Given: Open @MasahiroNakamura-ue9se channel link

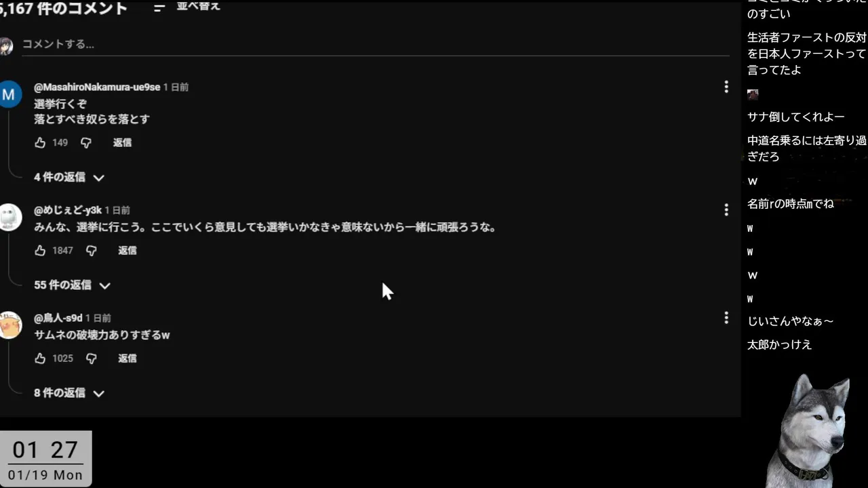Looking at the screenshot, I should [x=97, y=87].
